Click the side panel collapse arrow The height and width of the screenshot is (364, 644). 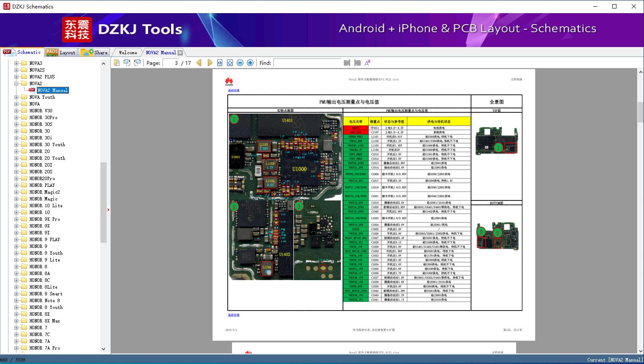pyautogui.click(x=109, y=209)
